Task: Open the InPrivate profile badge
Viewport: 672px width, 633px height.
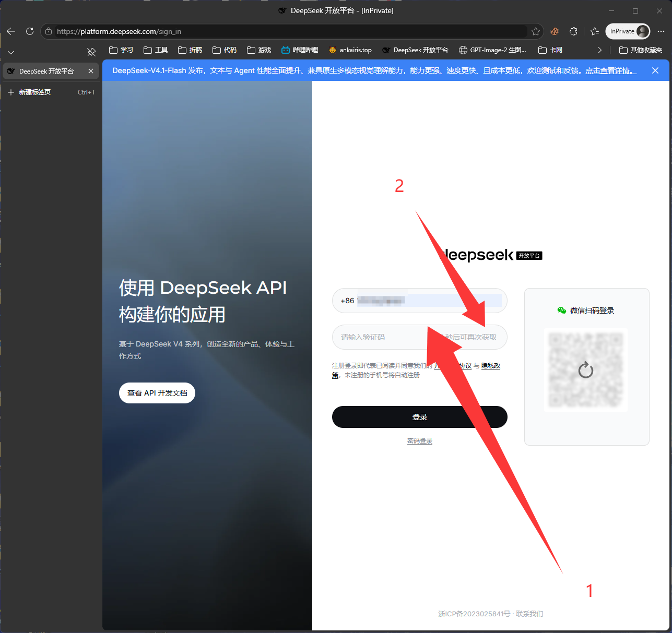Action: point(628,31)
